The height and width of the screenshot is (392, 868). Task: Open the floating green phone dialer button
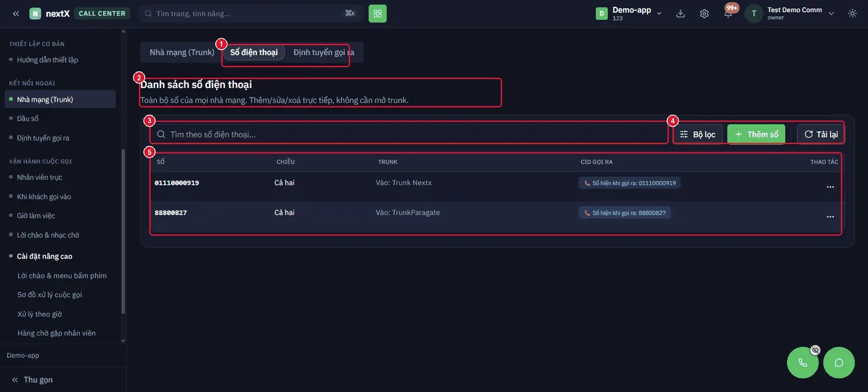click(803, 363)
